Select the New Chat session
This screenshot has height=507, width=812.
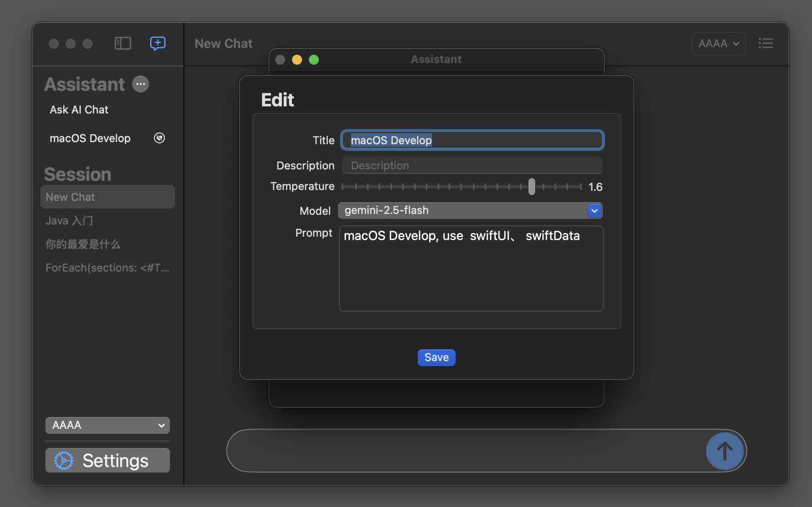click(107, 197)
